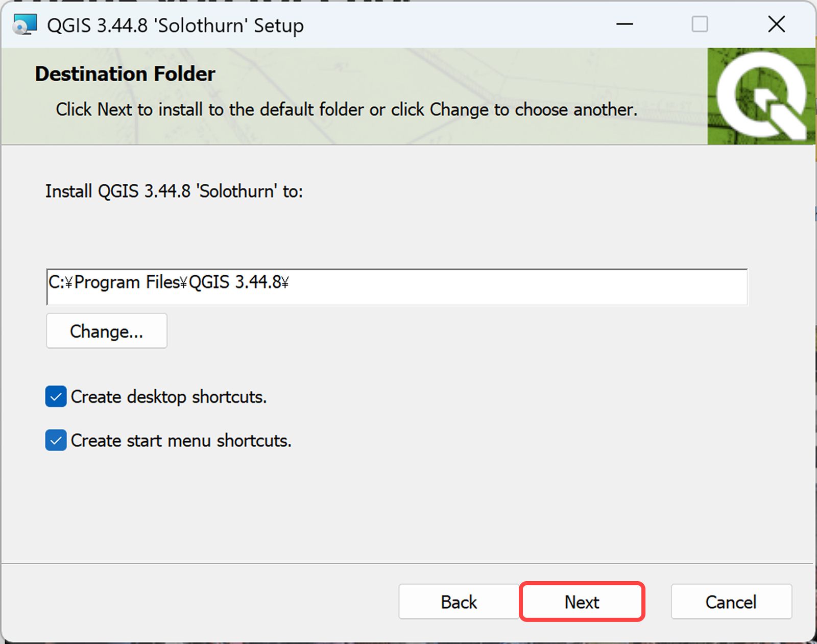Minimize the QGIS Setup window
The width and height of the screenshot is (817, 644).
624,24
